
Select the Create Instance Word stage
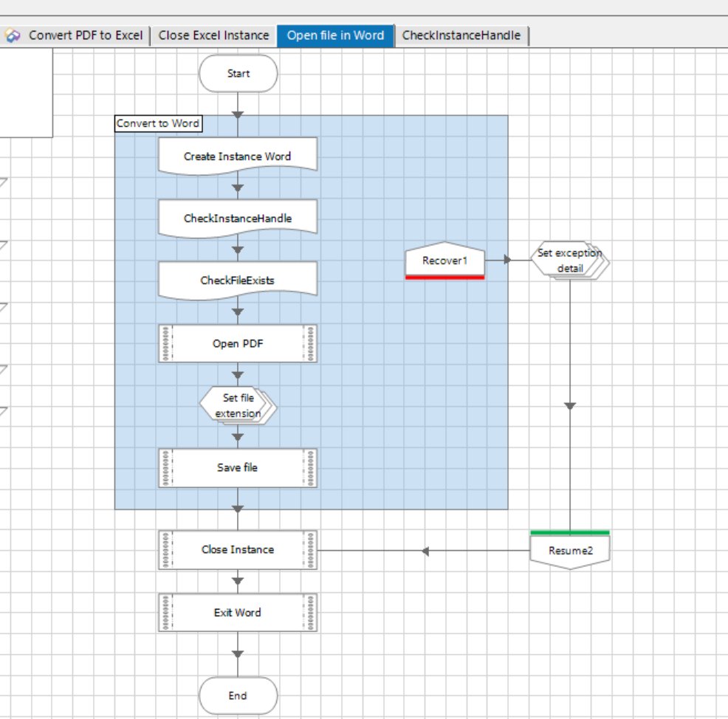coord(238,156)
